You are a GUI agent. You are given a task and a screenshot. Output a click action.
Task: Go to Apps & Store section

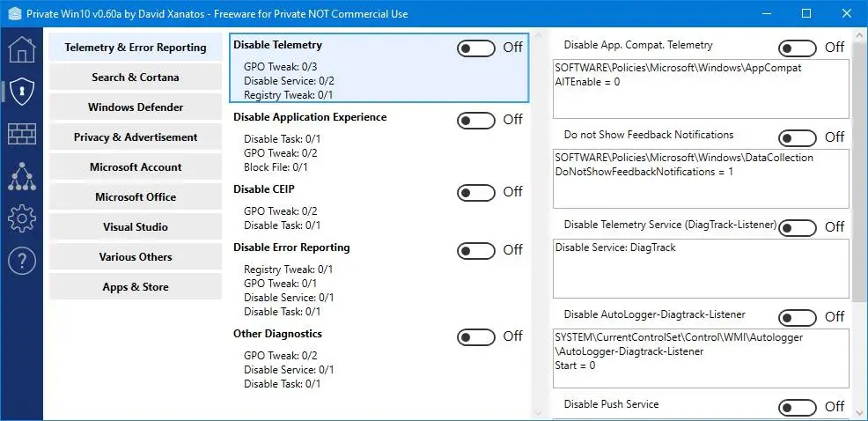click(136, 287)
